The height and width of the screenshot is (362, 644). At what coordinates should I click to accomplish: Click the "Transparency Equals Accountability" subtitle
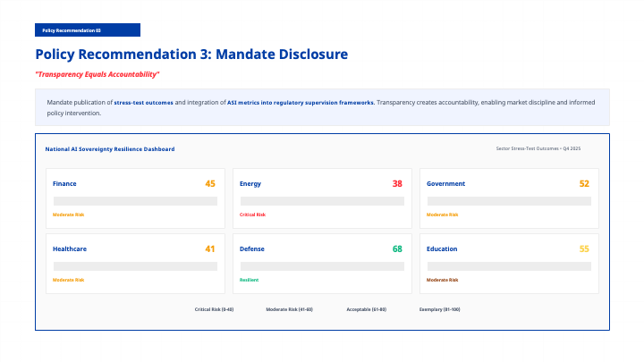pos(97,73)
